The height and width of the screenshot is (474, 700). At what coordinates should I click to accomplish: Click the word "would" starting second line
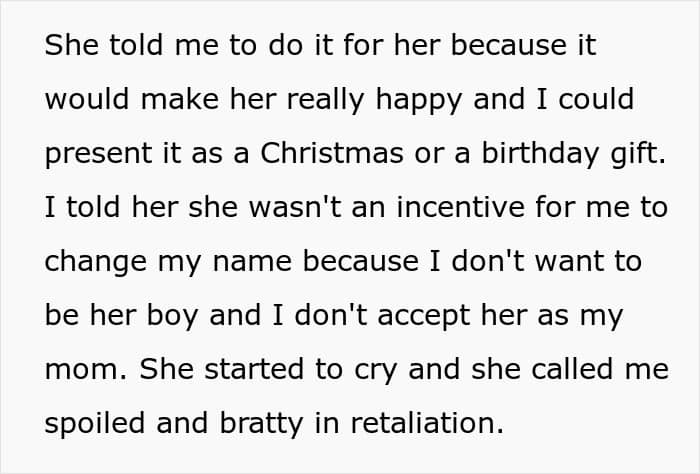(87, 99)
